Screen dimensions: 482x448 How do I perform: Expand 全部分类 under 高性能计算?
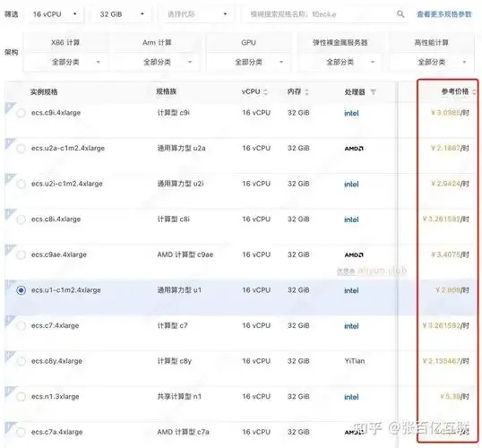pyautogui.click(x=431, y=62)
